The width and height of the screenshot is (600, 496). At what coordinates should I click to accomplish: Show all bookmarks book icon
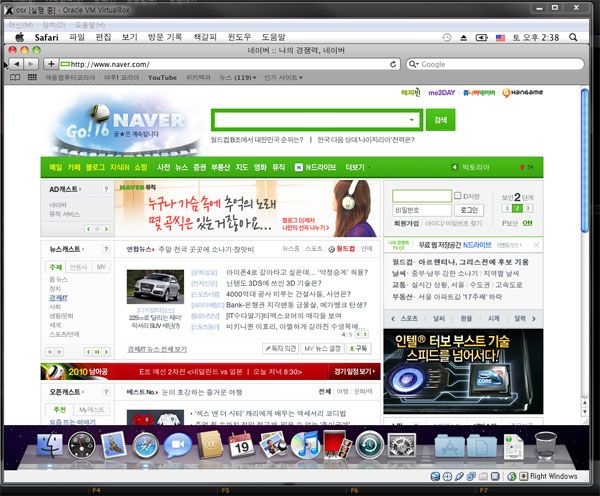pyautogui.click(x=15, y=77)
